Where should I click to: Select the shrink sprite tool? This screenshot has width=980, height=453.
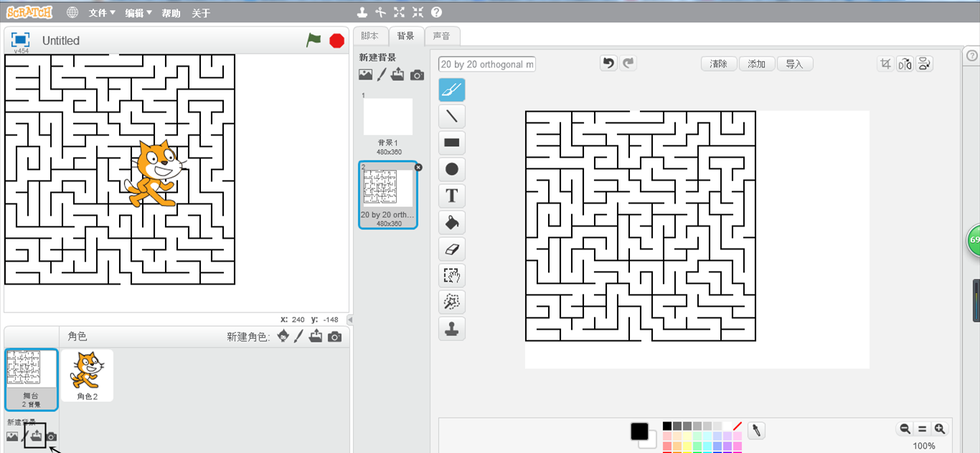(x=418, y=12)
